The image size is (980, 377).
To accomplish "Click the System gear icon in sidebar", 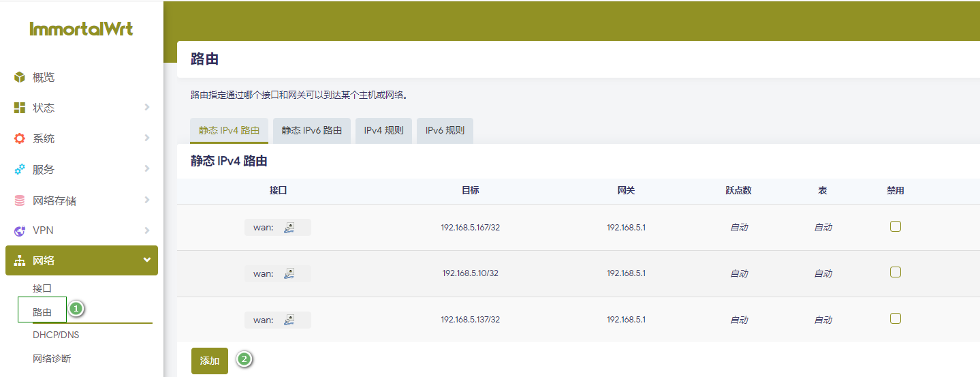I will coord(20,138).
